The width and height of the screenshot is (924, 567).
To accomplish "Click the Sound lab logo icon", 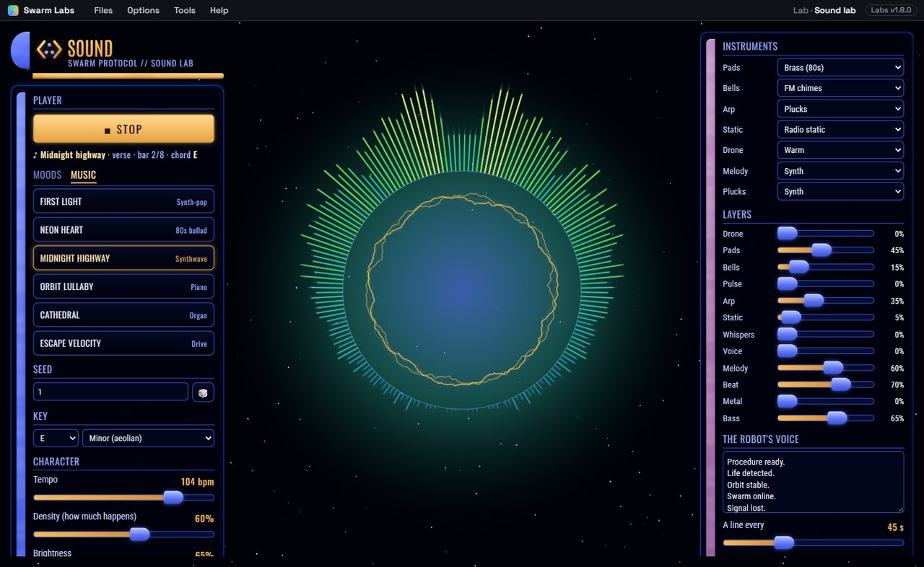I will 49,50.
